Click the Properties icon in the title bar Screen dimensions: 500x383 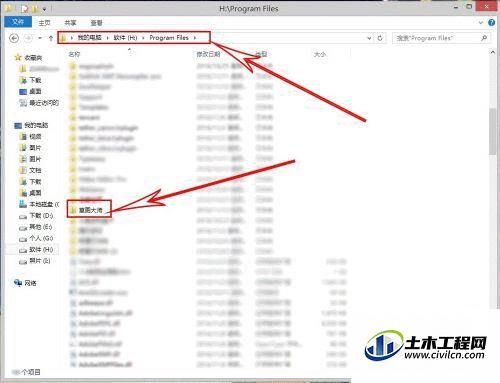point(25,8)
